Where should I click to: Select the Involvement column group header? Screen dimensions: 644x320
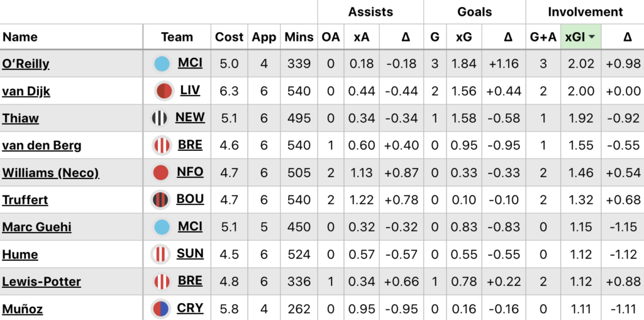pyautogui.click(x=585, y=12)
